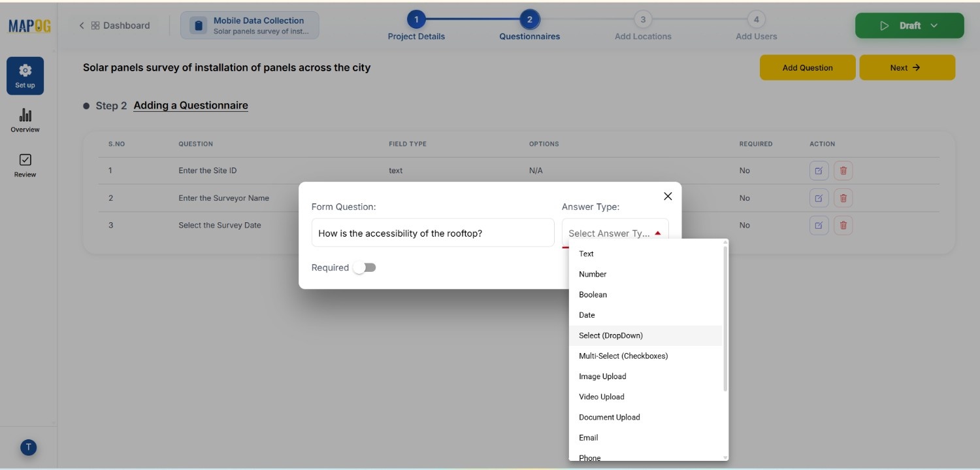
Task: Edit the 'Select the Survey Date' question
Action: [819, 225]
